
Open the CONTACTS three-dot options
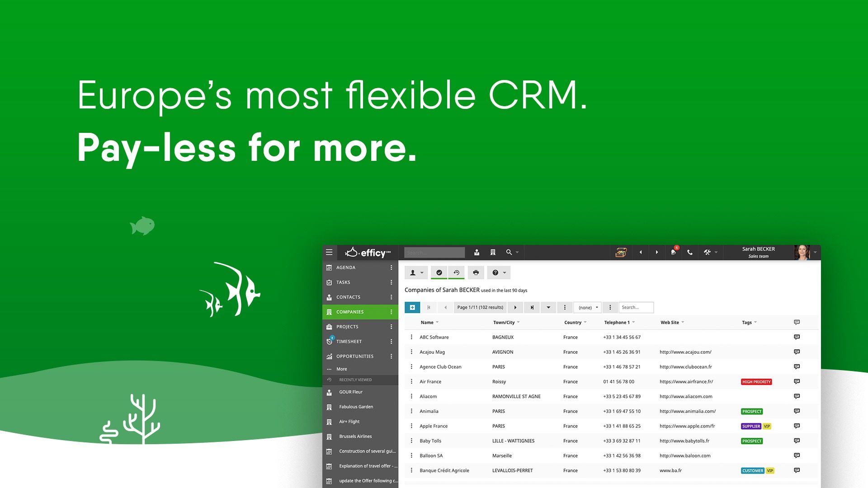click(x=391, y=297)
